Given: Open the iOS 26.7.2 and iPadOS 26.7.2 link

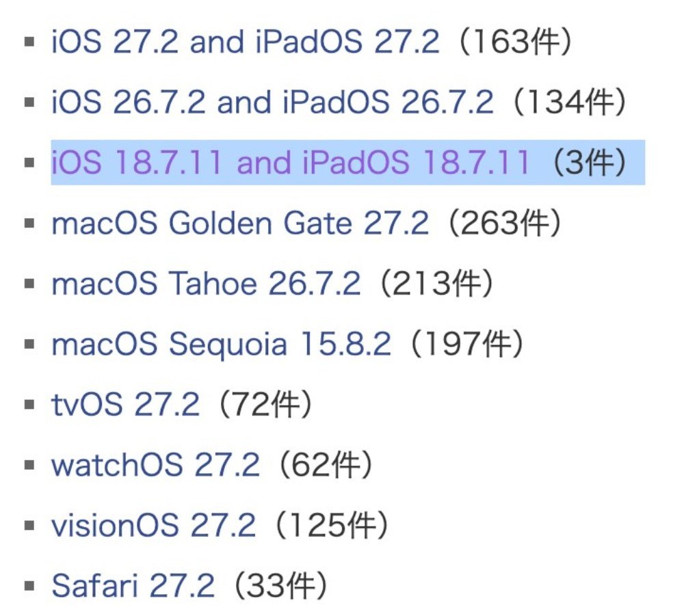Looking at the screenshot, I should click(x=272, y=102).
